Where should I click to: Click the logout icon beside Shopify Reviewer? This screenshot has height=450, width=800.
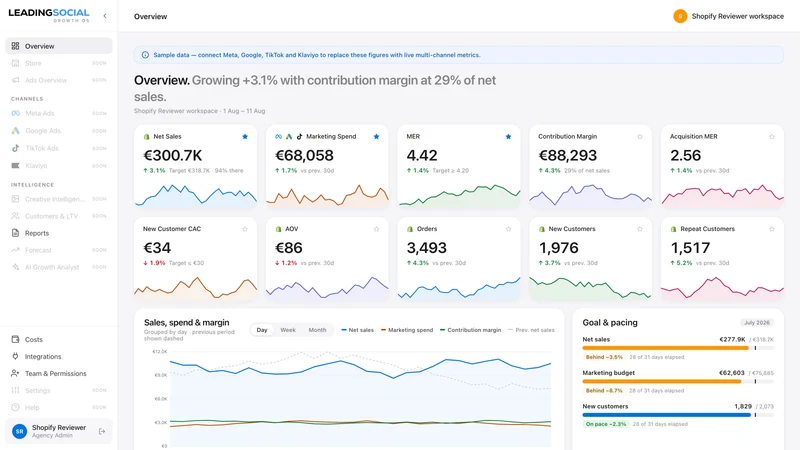[102, 431]
